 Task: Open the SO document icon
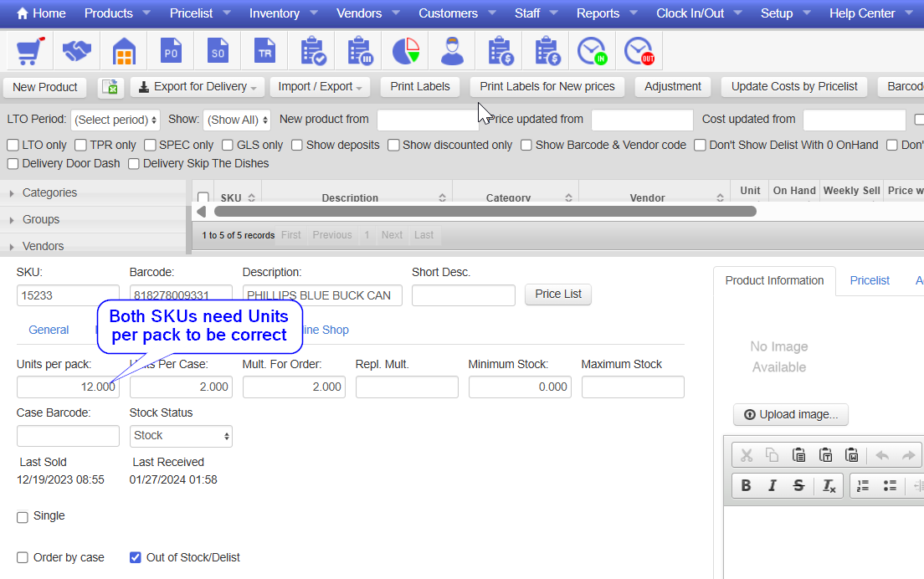pos(218,51)
